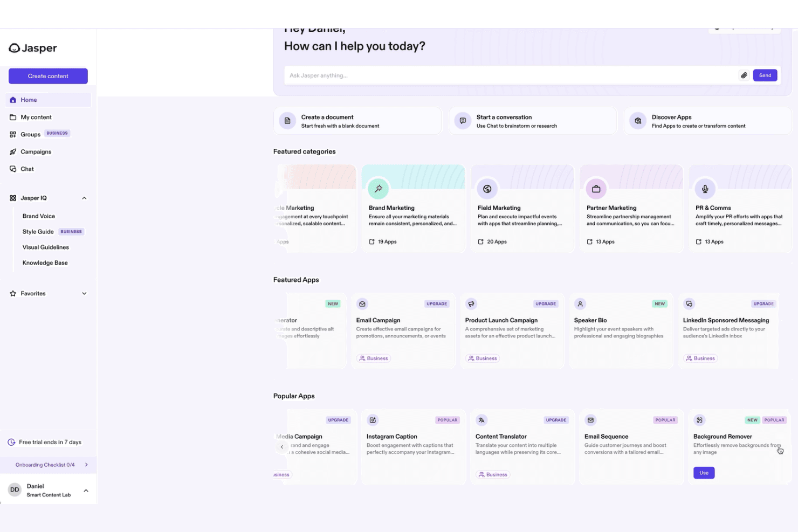Click the Email Sequence envelope icon
Viewport: 798px width, 532px height.
pos(590,420)
